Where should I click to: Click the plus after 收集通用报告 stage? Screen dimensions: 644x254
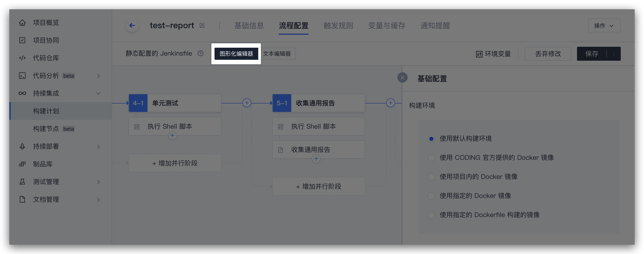[390, 103]
